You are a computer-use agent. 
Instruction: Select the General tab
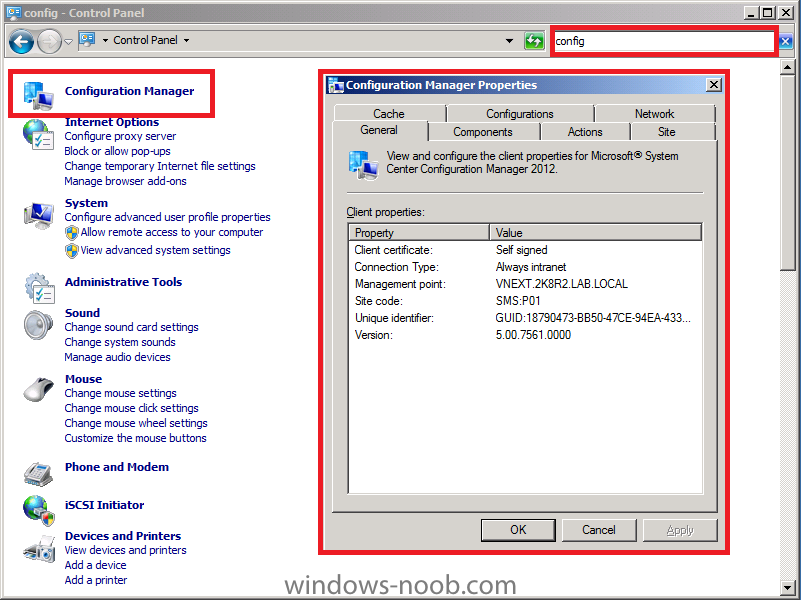click(379, 130)
